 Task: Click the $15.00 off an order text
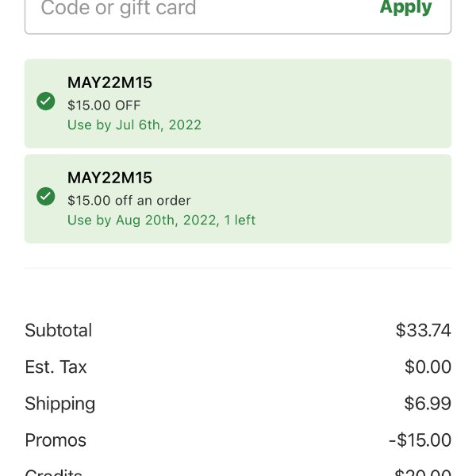(129, 201)
